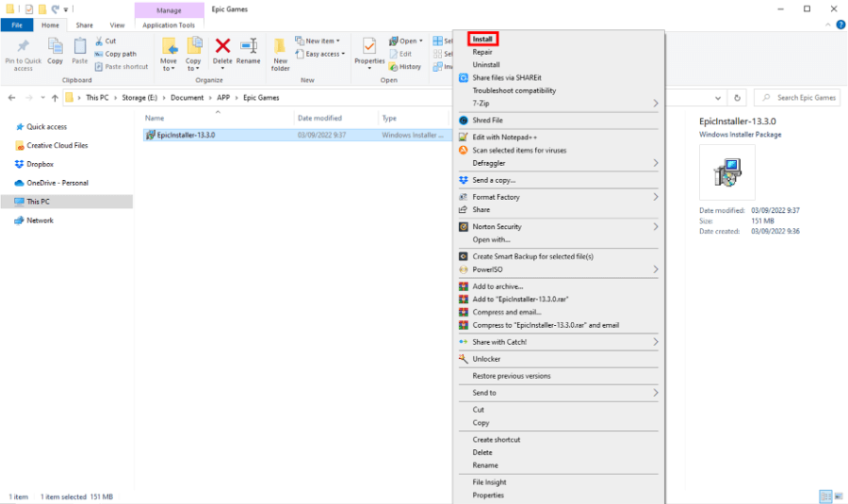Click Document in the breadcrumb path

[x=188, y=98]
